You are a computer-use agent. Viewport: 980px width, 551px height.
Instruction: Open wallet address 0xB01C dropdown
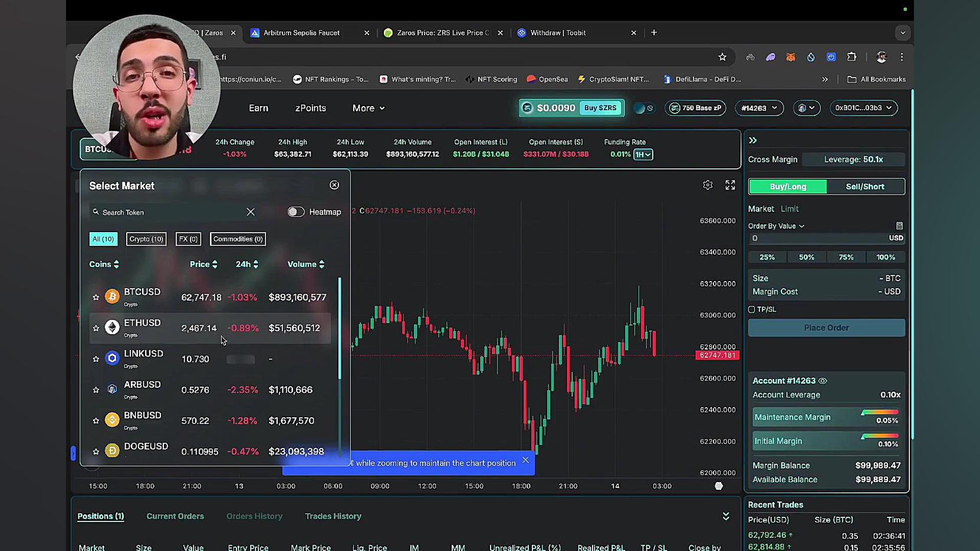pos(863,108)
